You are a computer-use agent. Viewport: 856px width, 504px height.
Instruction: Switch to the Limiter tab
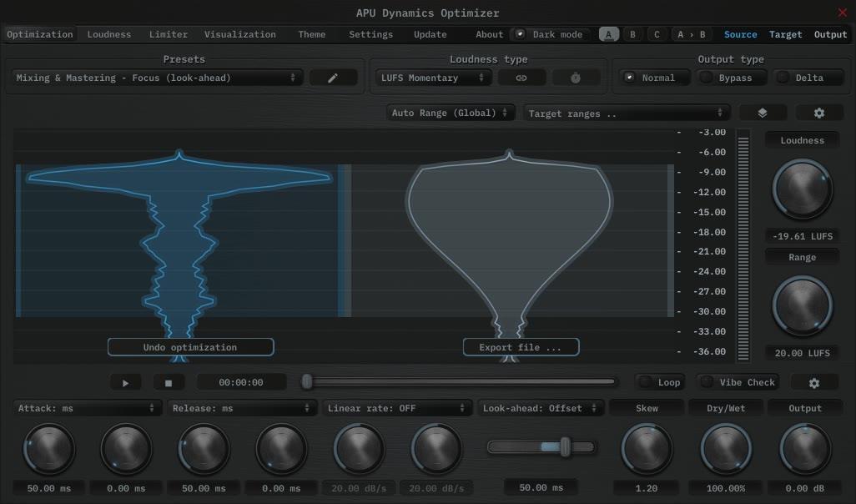169,34
